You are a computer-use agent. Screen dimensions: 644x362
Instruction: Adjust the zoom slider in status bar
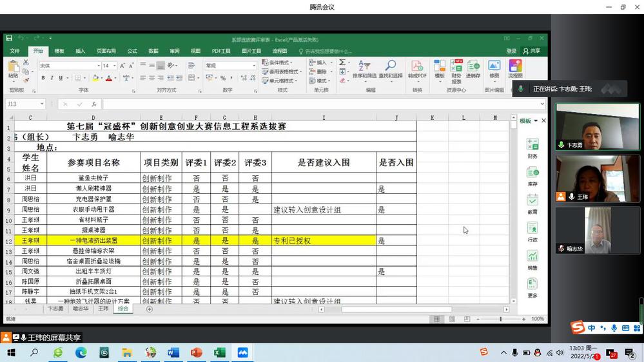coord(500,319)
